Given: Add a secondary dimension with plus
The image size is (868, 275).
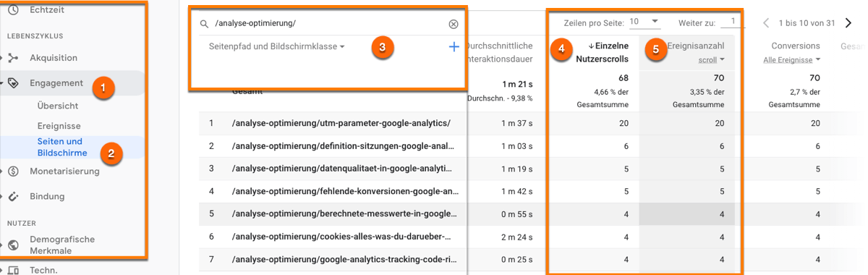Looking at the screenshot, I should point(454,46).
